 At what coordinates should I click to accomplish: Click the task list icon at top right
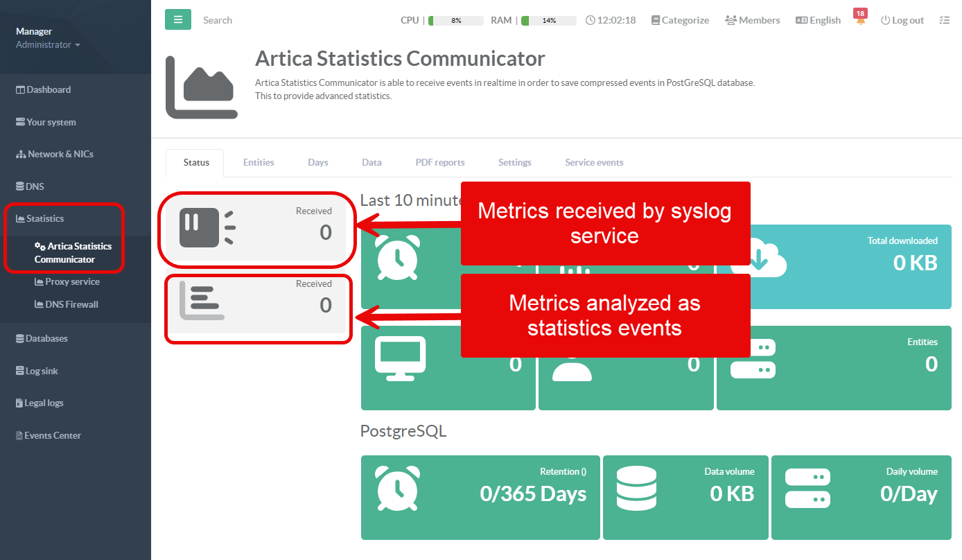(944, 20)
